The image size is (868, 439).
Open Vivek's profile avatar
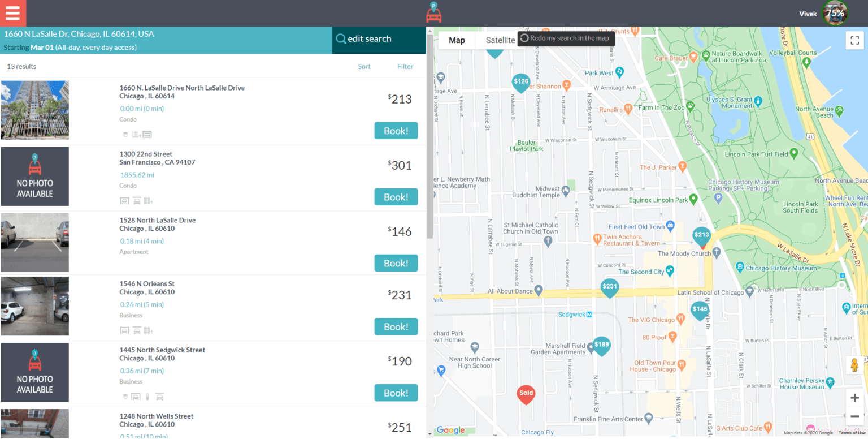(835, 14)
